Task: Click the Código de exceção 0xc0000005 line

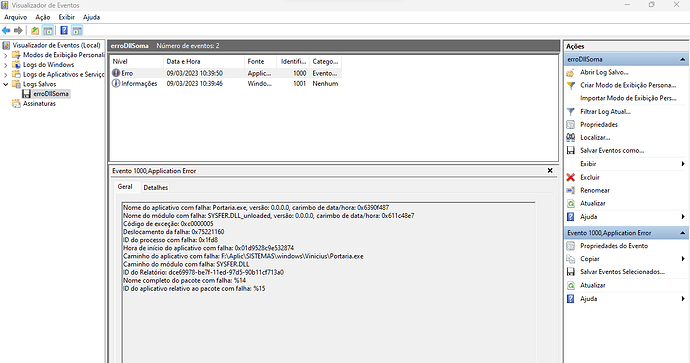Action: coord(168,224)
